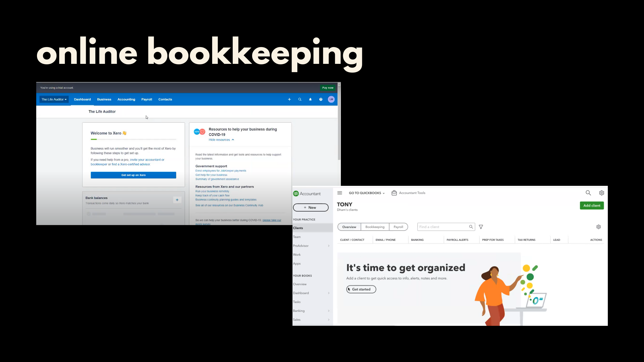Image resolution: width=644 pixels, height=362 pixels.
Task: Open LM user avatar menu
Action: [x=331, y=99]
